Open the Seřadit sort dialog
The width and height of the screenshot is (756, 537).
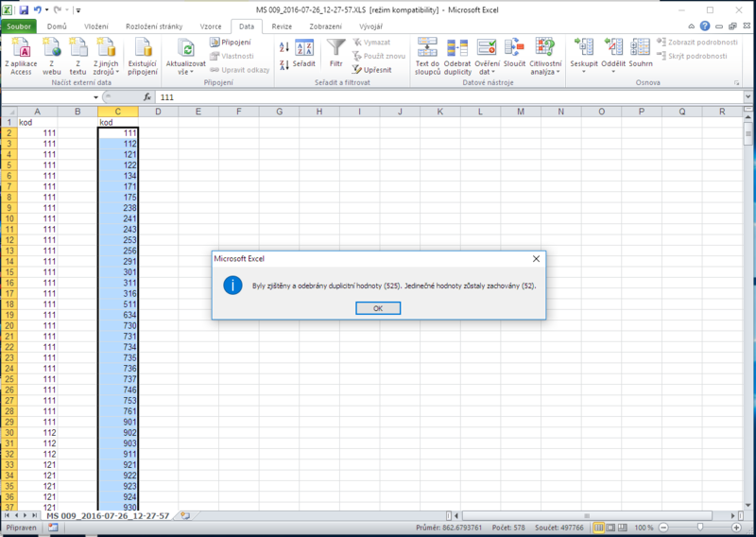click(x=303, y=54)
